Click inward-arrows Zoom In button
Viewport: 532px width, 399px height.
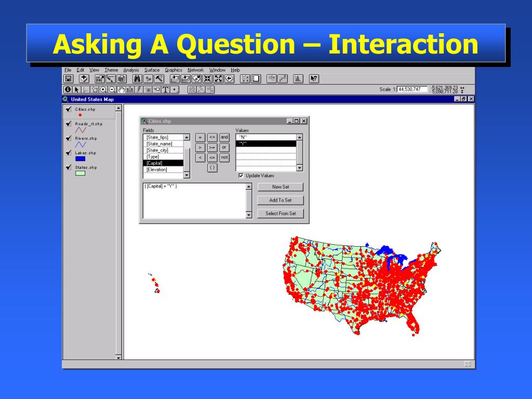(x=207, y=79)
